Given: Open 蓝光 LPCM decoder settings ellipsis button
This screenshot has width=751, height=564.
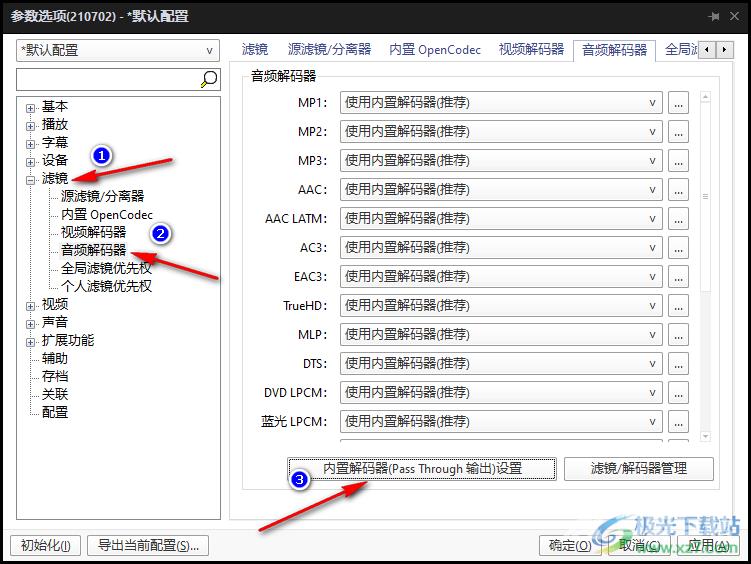Looking at the screenshot, I should coord(678,421).
